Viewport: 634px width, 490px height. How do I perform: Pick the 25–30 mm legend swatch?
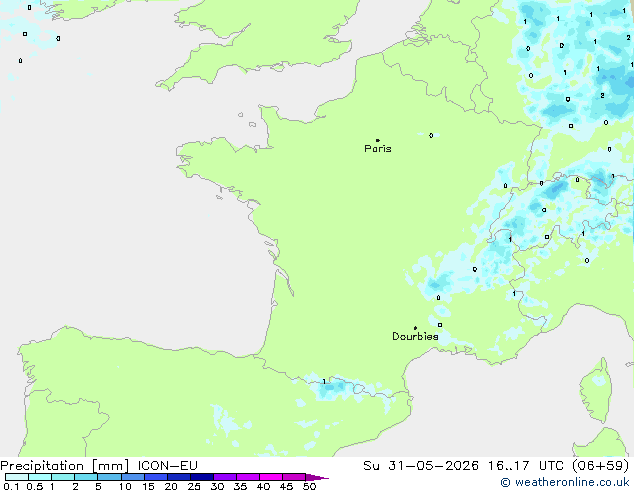coord(202,477)
